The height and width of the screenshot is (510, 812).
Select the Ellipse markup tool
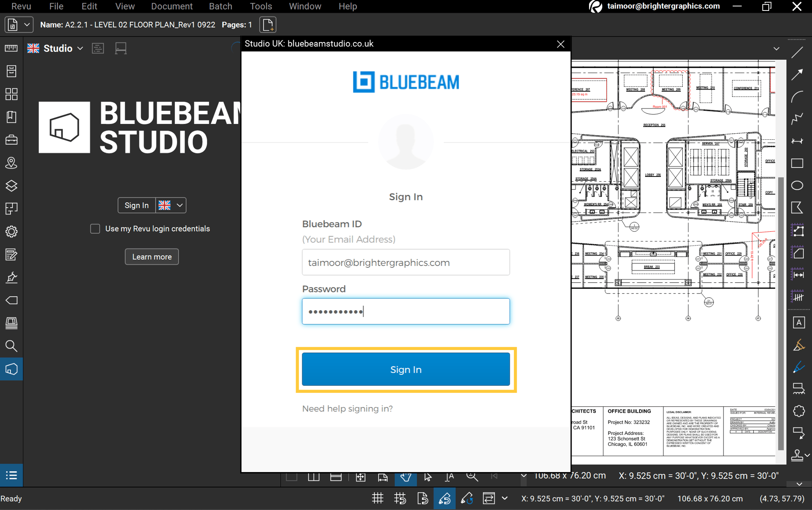click(x=798, y=185)
